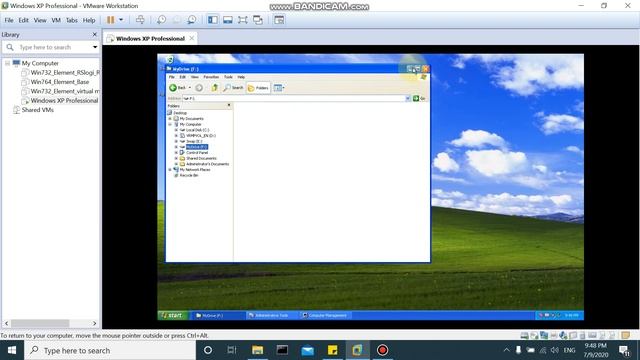Open Task View on Windows taskbar

click(x=232, y=350)
